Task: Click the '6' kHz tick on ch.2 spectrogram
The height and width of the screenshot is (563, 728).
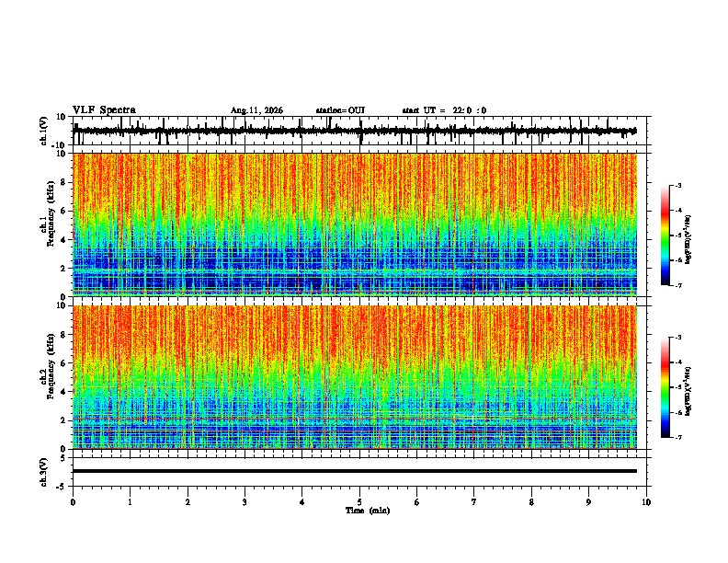Action: 63,363
